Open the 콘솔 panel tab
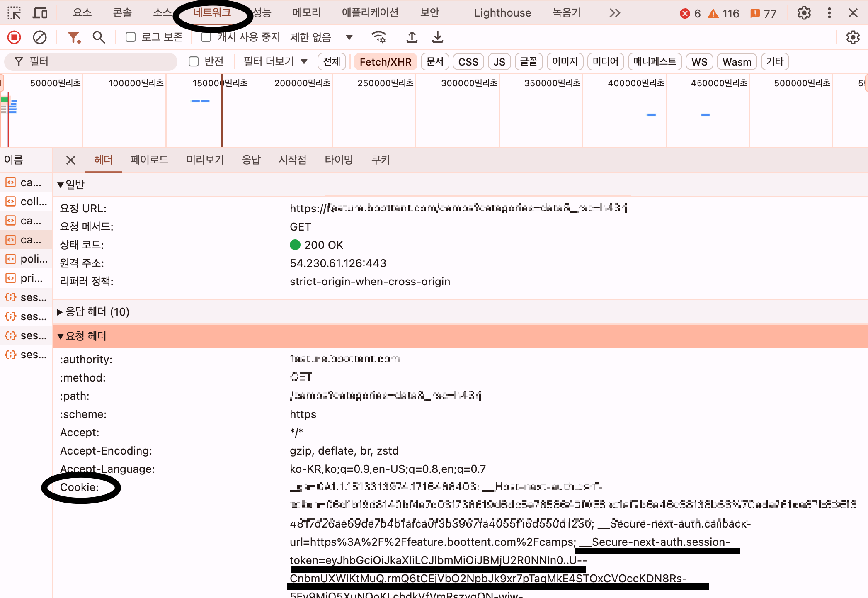The height and width of the screenshot is (598, 868). [122, 13]
